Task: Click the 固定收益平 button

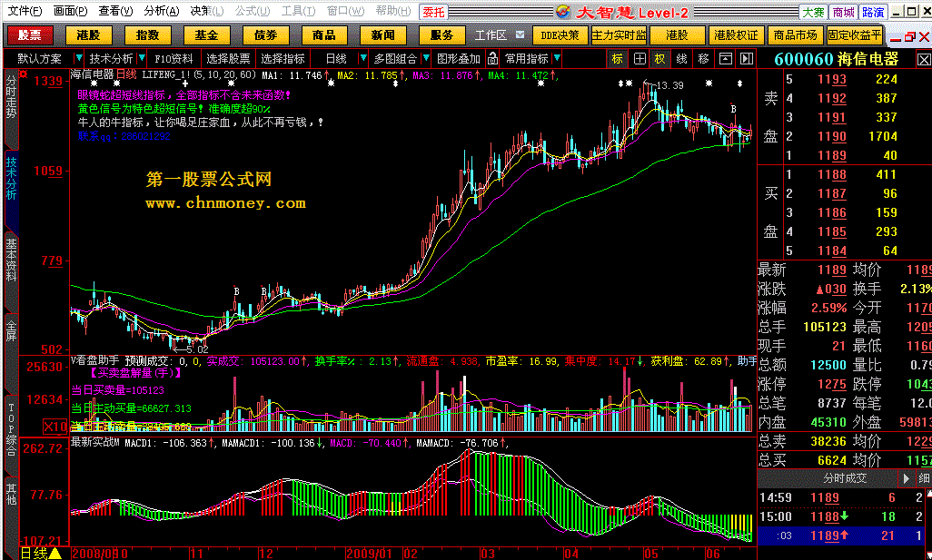Action: tap(854, 35)
